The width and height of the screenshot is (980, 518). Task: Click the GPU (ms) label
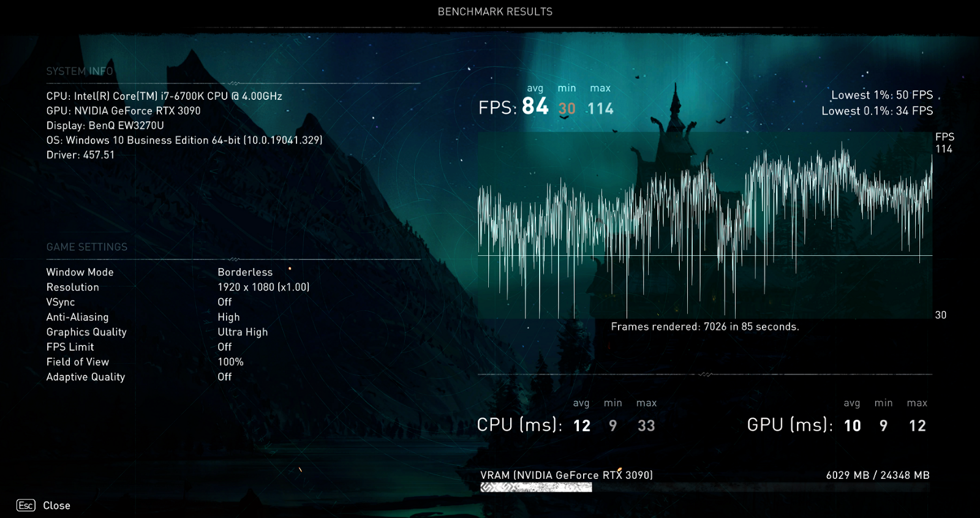click(x=790, y=425)
